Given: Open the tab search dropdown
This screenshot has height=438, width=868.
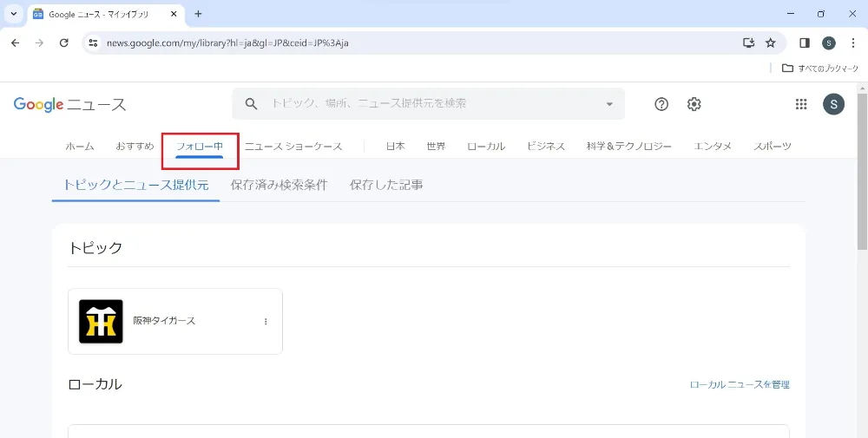Looking at the screenshot, I should 14,15.
